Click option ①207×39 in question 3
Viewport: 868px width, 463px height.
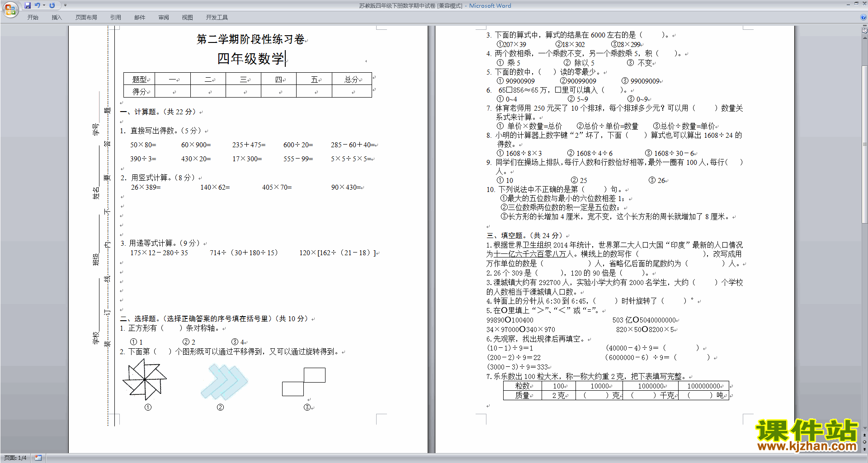click(x=511, y=44)
